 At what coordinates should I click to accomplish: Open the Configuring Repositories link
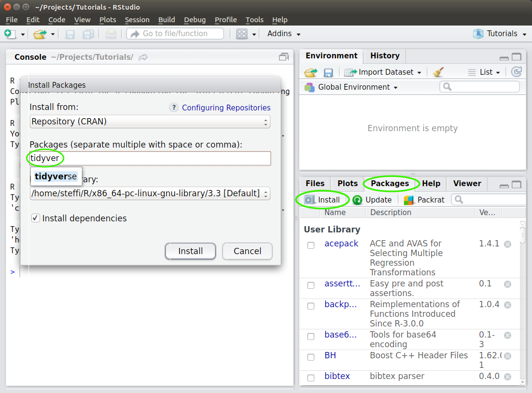tap(226, 108)
